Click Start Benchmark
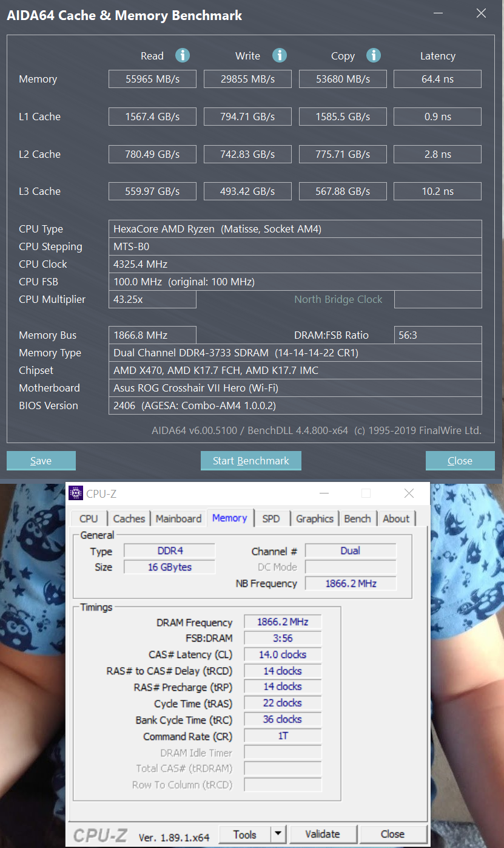504x848 pixels. pos(251,461)
